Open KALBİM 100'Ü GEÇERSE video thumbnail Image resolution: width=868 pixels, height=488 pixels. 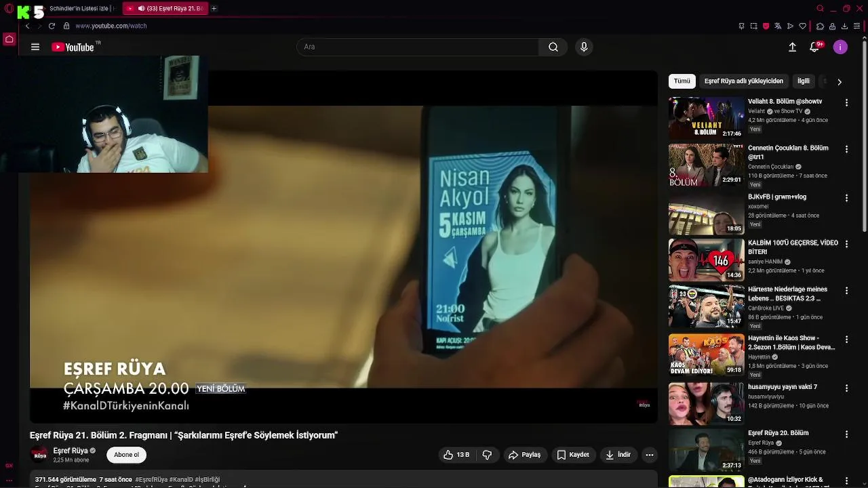(706, 260)
